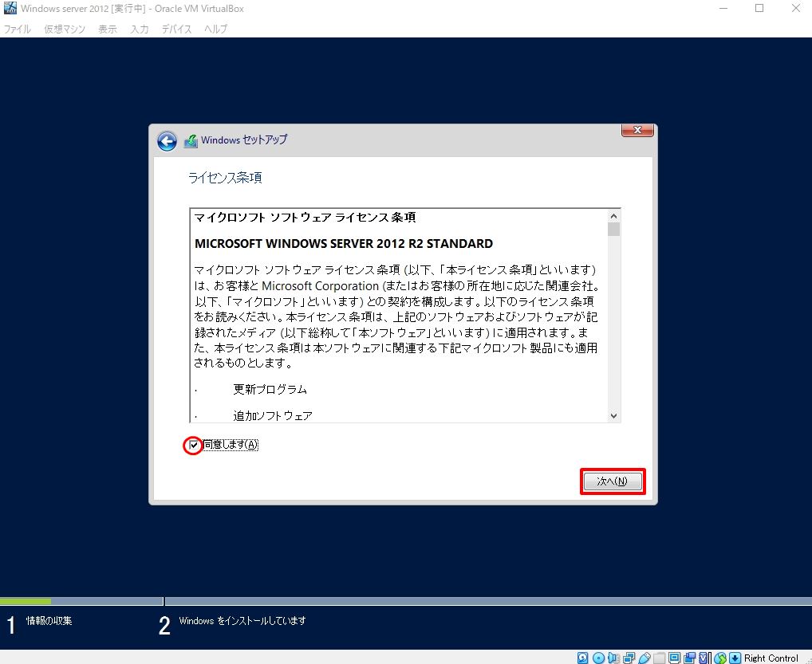This screenshot has width=812, height=664.
Task: Click the display status icon
Action: 674,658
